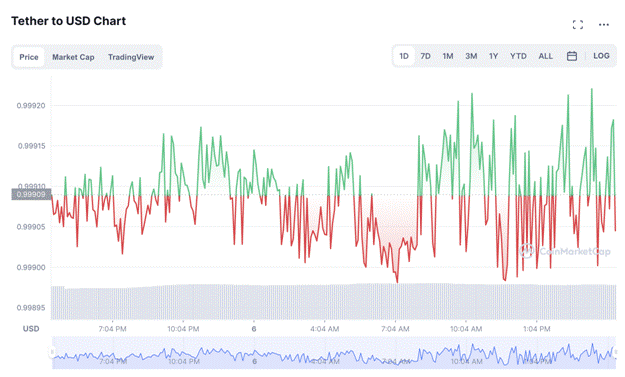Open the calendar date range picker

(572, 56)
